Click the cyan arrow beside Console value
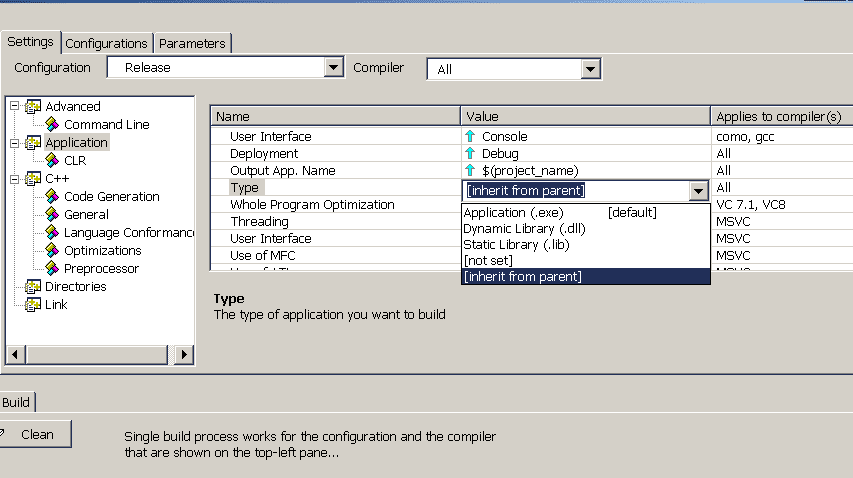The image size is (853, 478). tap(470, 137)
